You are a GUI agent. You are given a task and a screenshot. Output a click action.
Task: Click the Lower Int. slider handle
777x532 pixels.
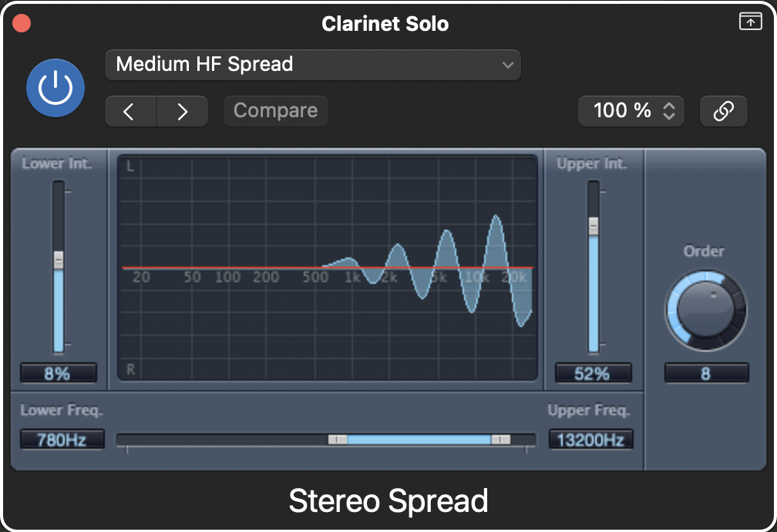tap(59, 260)
